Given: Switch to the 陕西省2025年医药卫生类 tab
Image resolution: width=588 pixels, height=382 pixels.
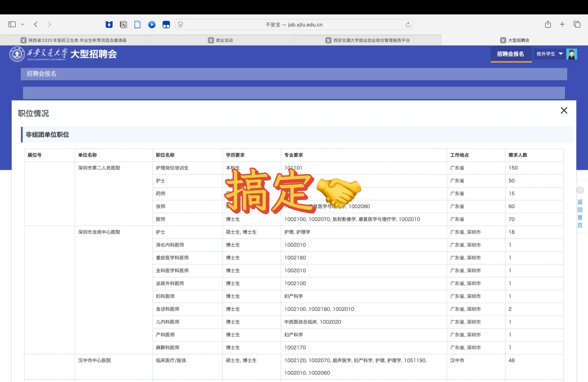Looking at the screenshot, I should (73, 40).
